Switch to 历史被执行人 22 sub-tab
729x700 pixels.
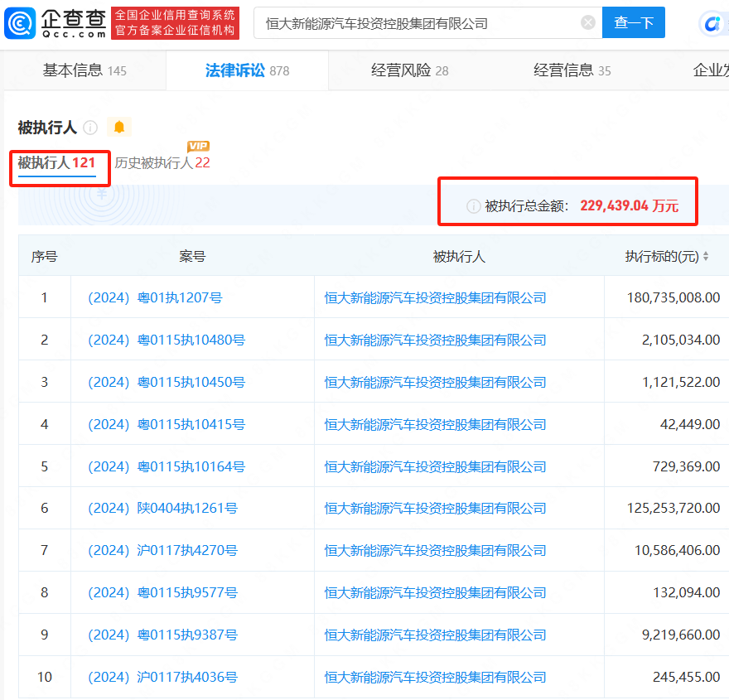tap(162, 162)
